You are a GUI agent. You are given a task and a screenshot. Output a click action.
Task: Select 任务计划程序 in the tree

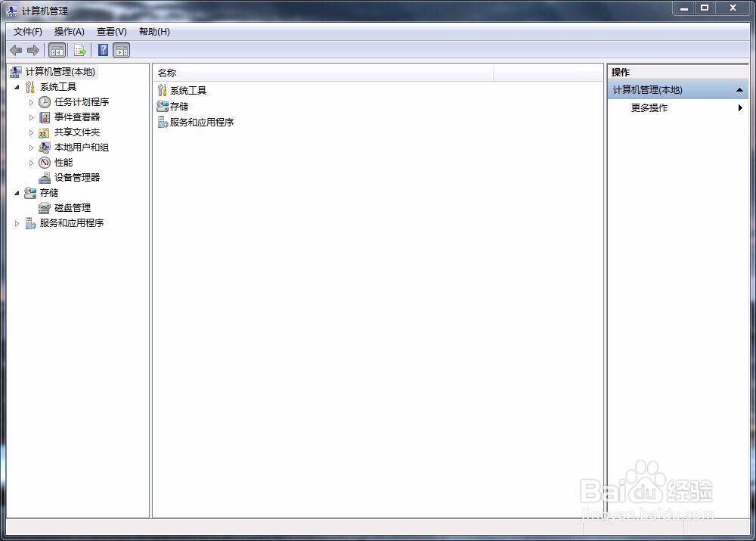(x=82, y=102)
